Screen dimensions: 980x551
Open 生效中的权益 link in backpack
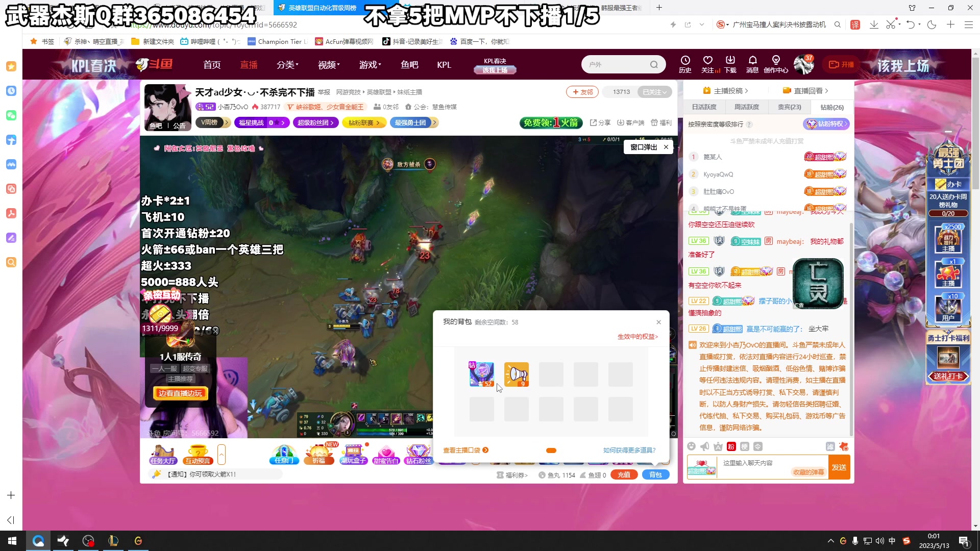638,337
